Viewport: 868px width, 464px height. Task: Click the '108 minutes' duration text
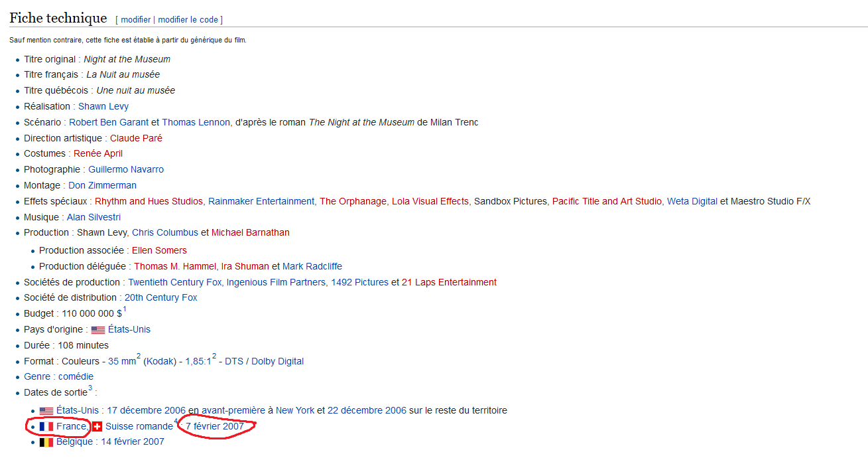click(84, 345)
